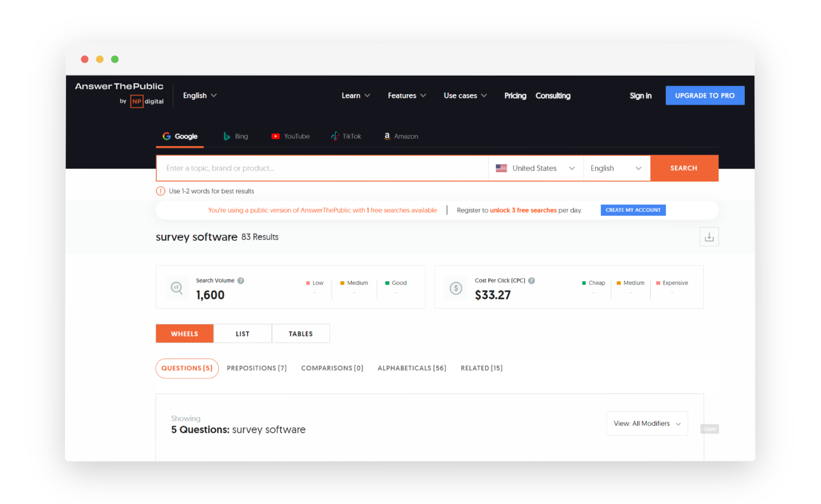
Task: Select the Google search source icon
Action: click(x=166, y=136)
